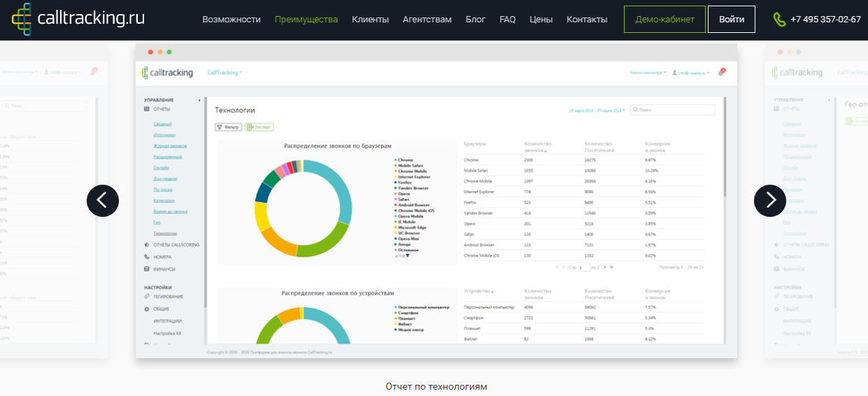Click the Отчеты callscoring star icon
The image size is (868, 396).
(x=146, y=245)
